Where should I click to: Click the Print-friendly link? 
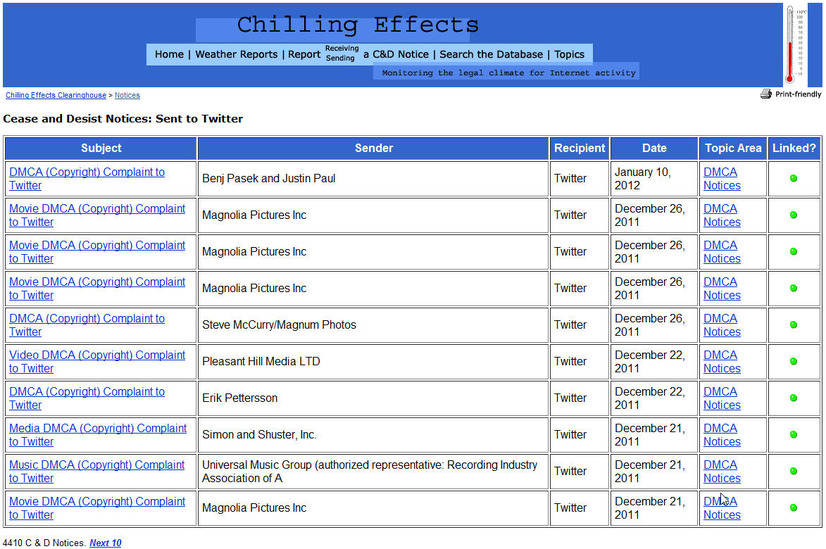pyautogui.click(x=798, y=94)
